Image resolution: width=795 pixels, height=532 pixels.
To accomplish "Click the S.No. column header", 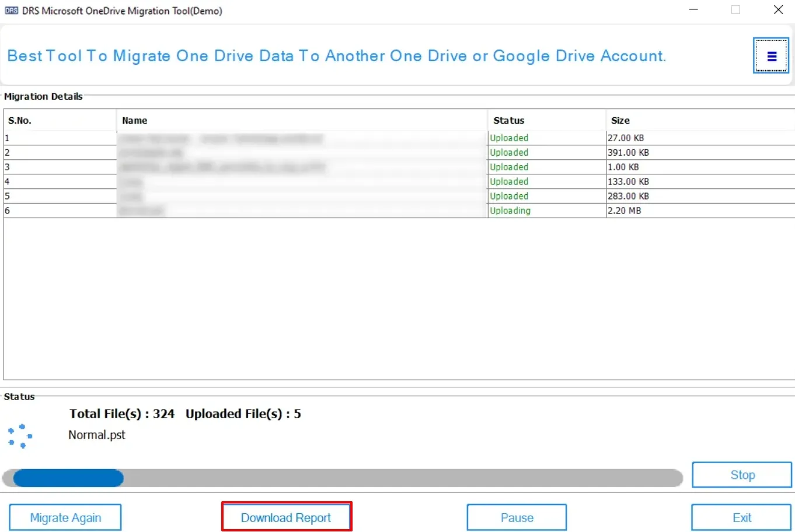I will (20, 121).
